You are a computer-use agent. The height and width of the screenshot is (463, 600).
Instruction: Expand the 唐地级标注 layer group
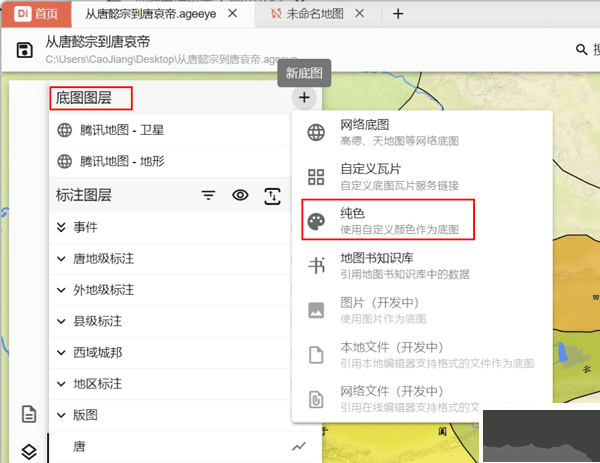(x=61, y=259)
